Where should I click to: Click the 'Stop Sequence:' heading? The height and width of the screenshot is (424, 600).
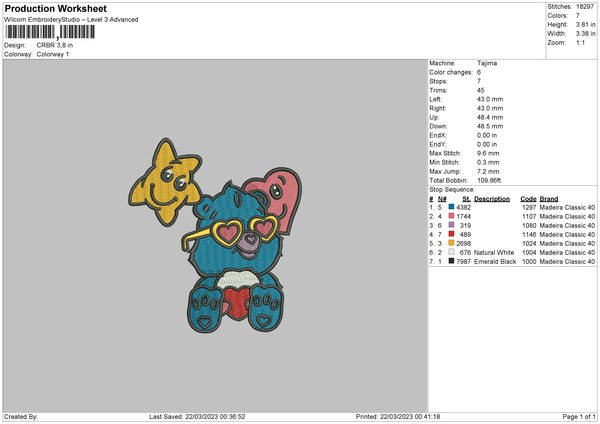coord(452,189)
